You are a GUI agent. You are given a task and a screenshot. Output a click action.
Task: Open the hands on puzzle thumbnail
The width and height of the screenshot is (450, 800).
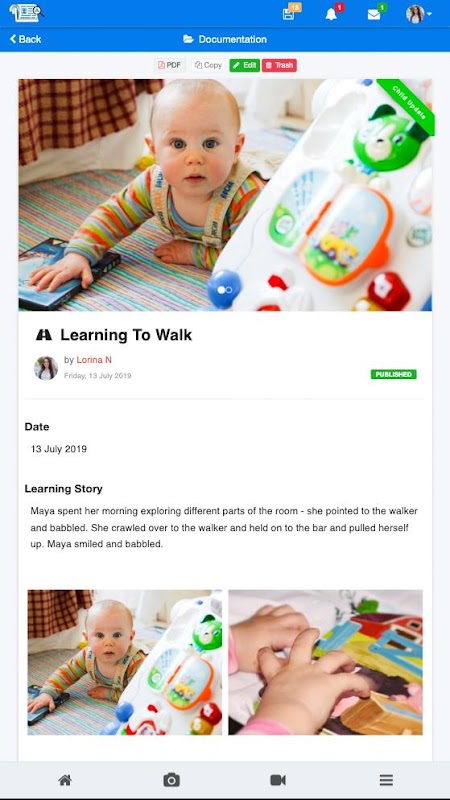coord(326,662)
